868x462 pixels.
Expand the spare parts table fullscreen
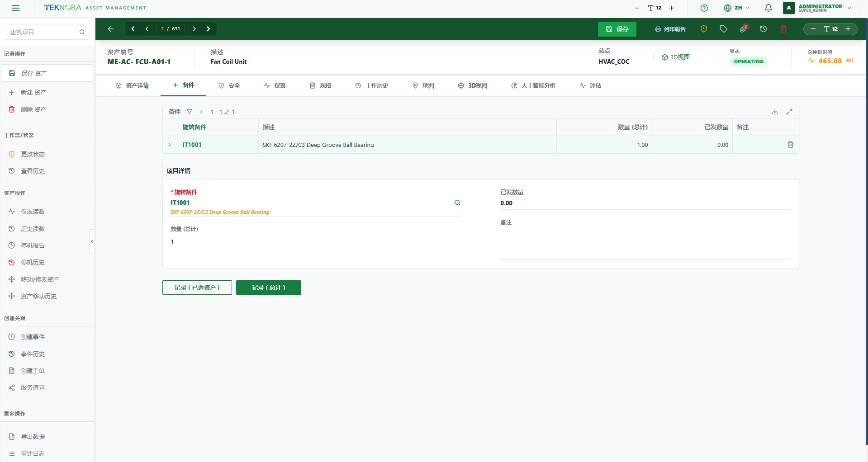(789, 112)
